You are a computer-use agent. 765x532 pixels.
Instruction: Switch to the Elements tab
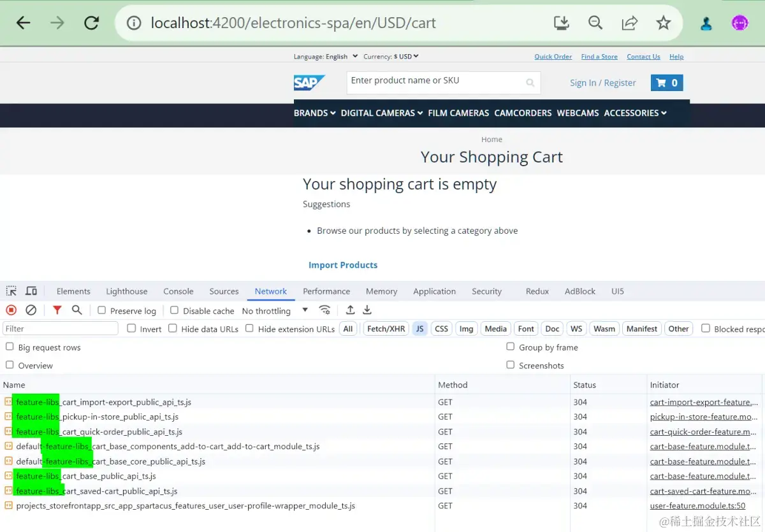click(73, 291)
